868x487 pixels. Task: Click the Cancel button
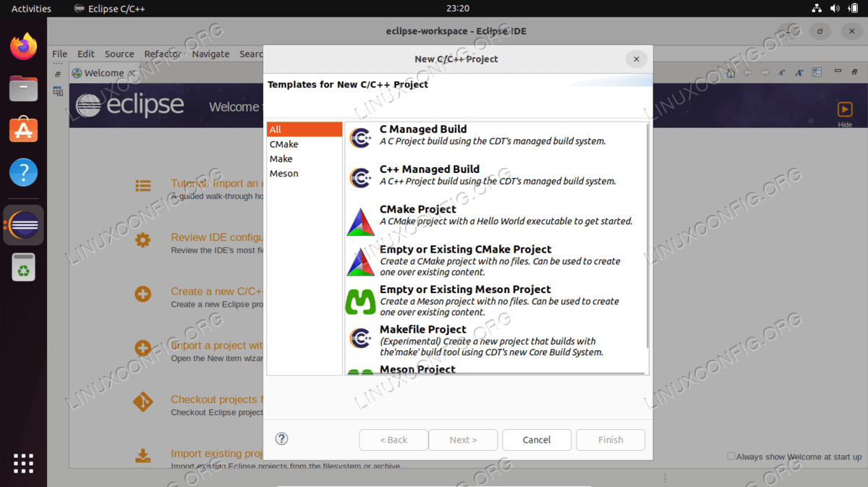click(x=537, y=440)
